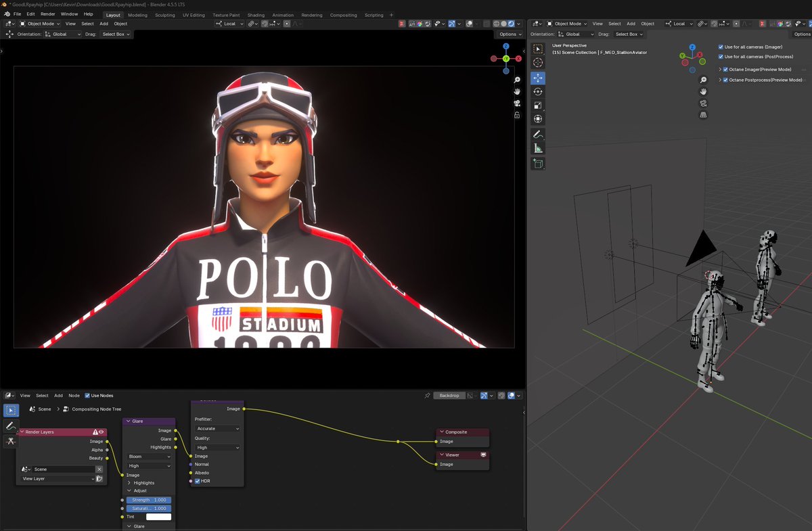Open View Layer dropdown in Render Layers node
Viewport: 812px width, 531px height.
[x=59, y=478]
